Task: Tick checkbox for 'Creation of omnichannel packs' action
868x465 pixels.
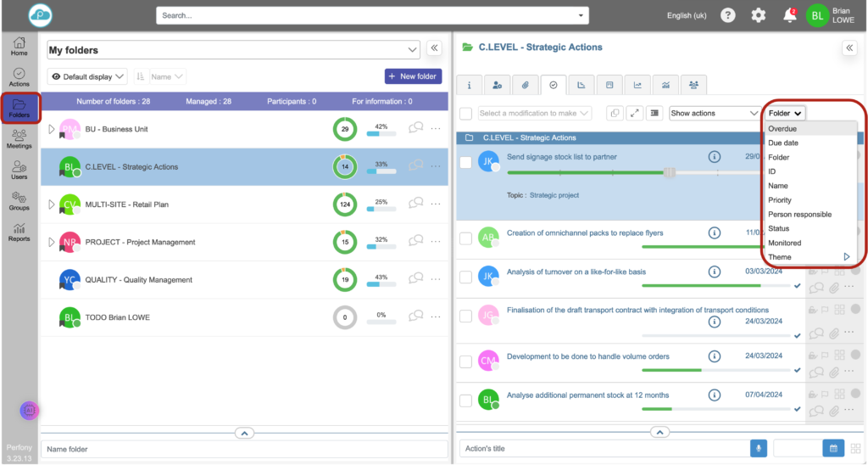Action: 465,238
